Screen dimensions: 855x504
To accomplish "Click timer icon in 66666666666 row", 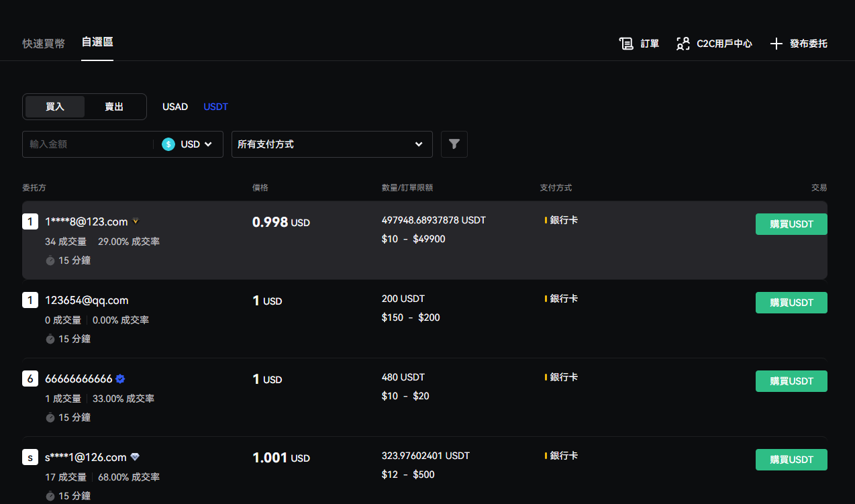I will coord(50,417).
